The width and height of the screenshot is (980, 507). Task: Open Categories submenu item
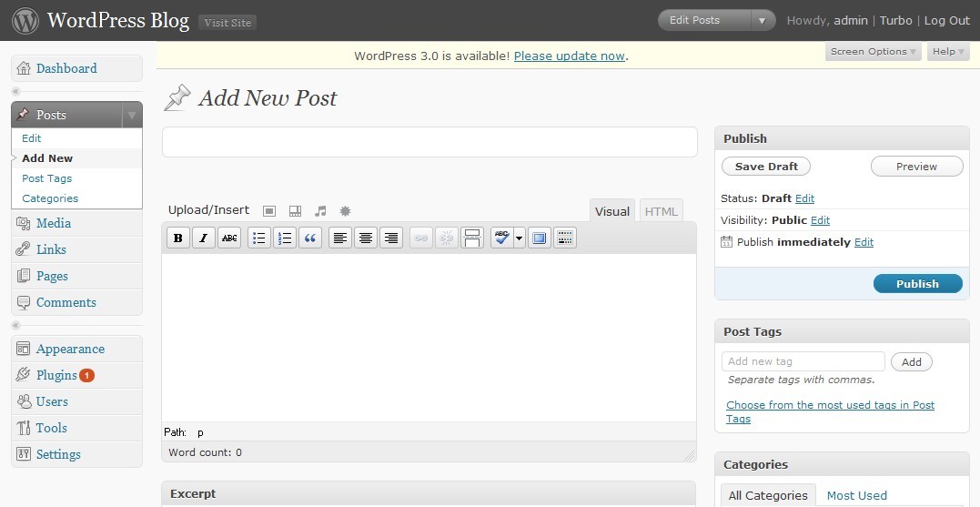coord(50,198)
